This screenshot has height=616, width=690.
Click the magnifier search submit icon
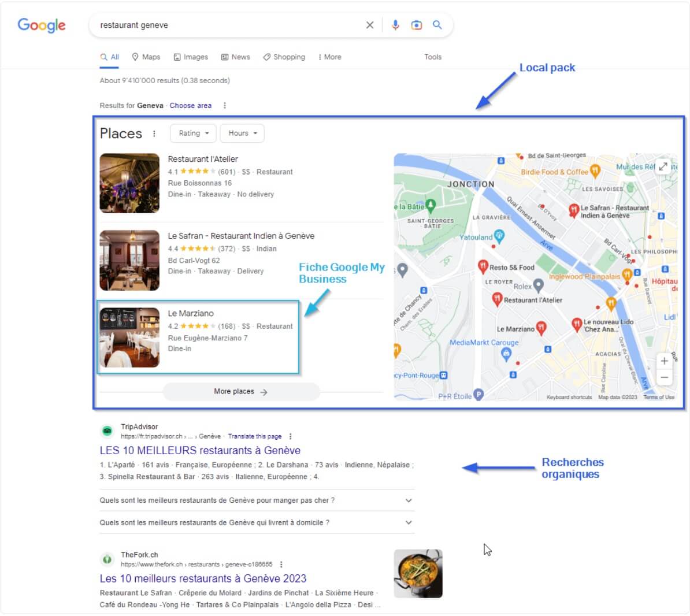tap(437, 25)
